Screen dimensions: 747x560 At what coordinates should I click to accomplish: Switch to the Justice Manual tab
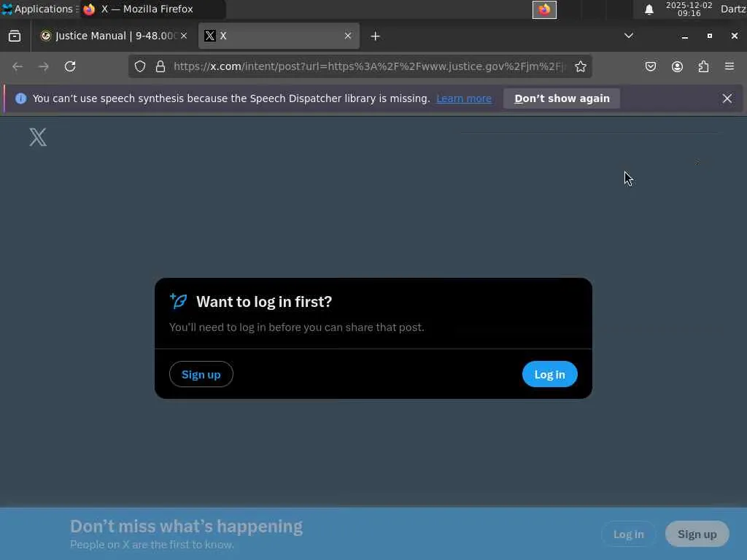(113, 36)
